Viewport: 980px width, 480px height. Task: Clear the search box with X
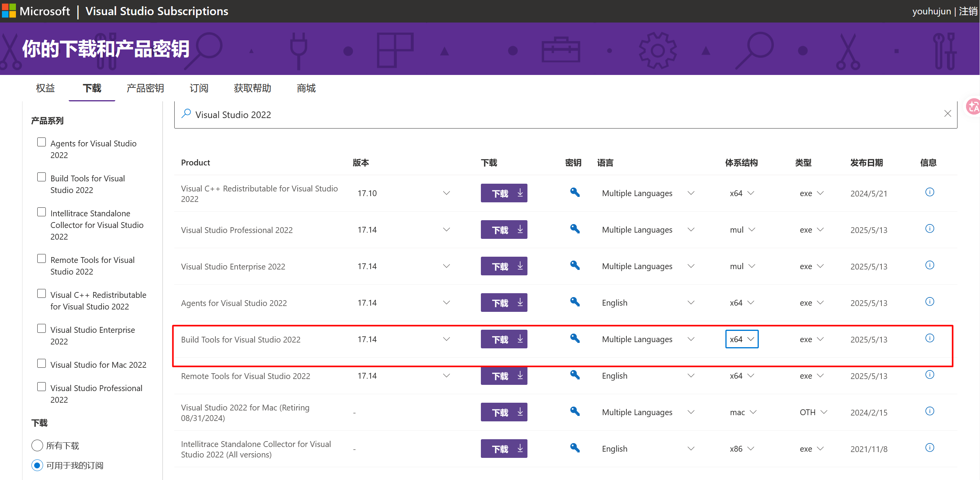click(947, 113)
